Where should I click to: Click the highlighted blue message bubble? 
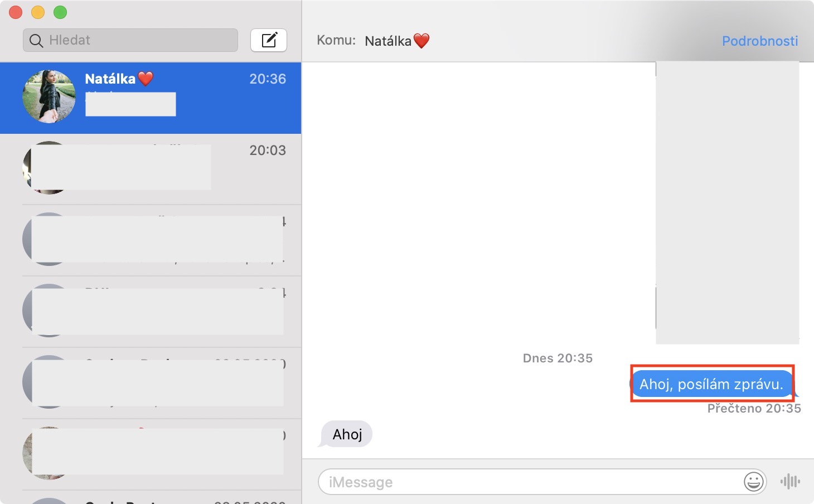click(x=713, y=384)
